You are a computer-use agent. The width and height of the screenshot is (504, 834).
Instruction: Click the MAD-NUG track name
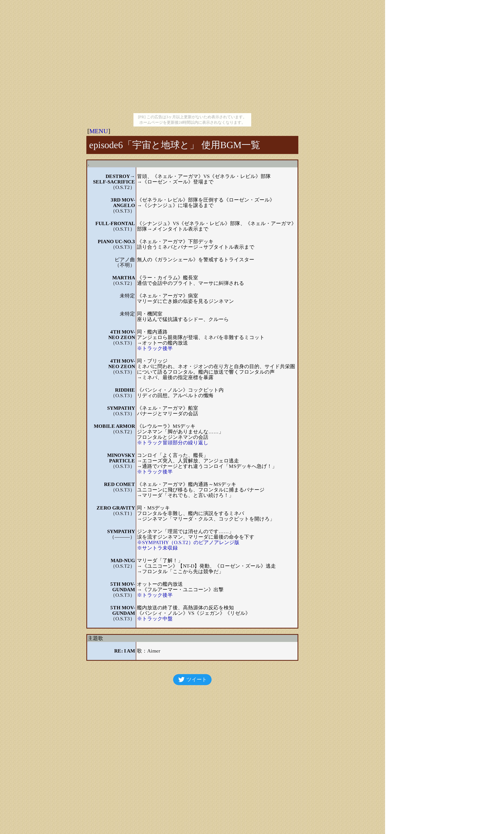(122, 560)
